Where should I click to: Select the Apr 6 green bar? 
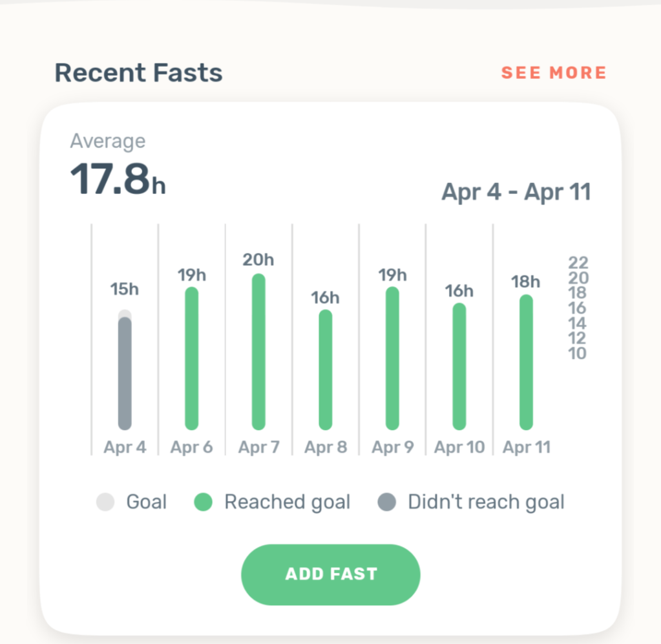click(191, 358)
